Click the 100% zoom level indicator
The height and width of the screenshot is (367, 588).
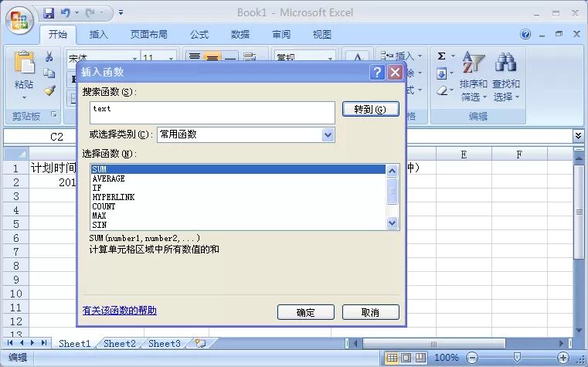447,358
